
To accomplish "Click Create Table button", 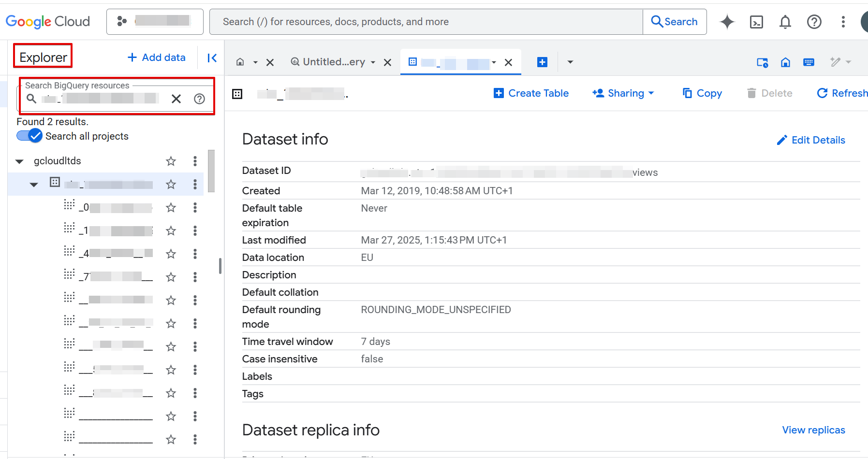I will (x=531, y=93).
